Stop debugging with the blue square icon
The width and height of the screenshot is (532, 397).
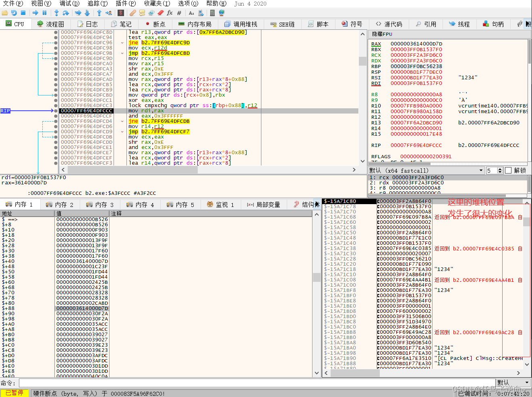[x=23, y=13]
